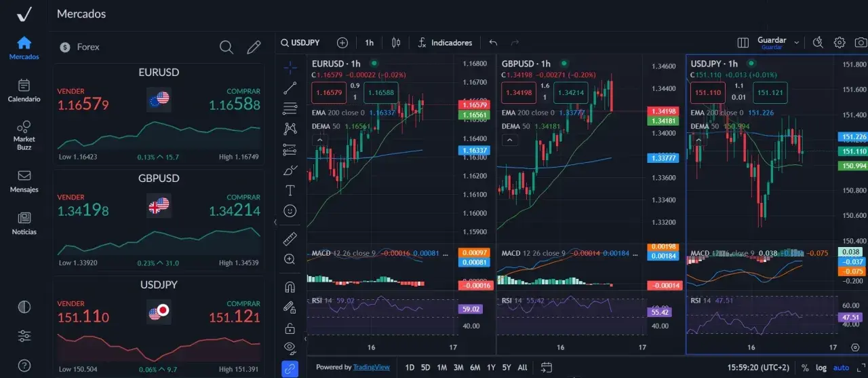Open chart settings gear icon
Screen dimensions: 868x378
pyautogui.click(x=840, y=43)
